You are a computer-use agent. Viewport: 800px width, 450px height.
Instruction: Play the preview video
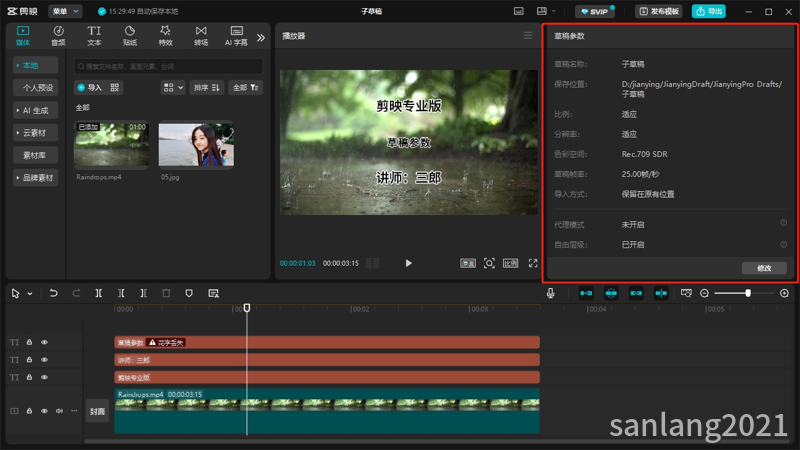408,263
